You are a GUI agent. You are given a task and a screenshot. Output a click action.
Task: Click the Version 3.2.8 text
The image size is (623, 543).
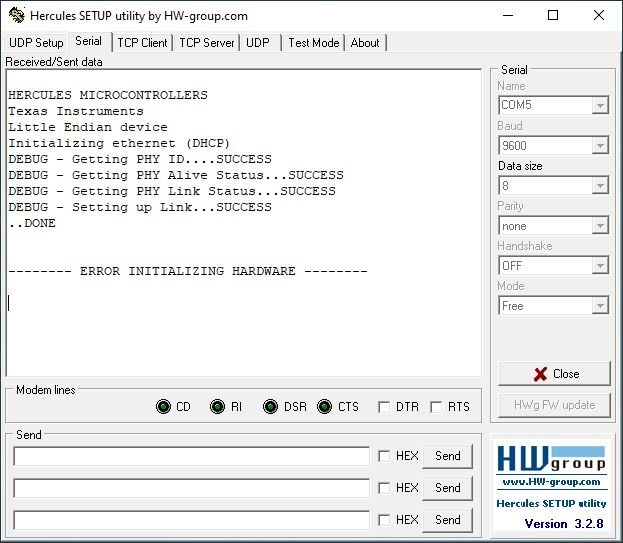[x=564, y=524]
